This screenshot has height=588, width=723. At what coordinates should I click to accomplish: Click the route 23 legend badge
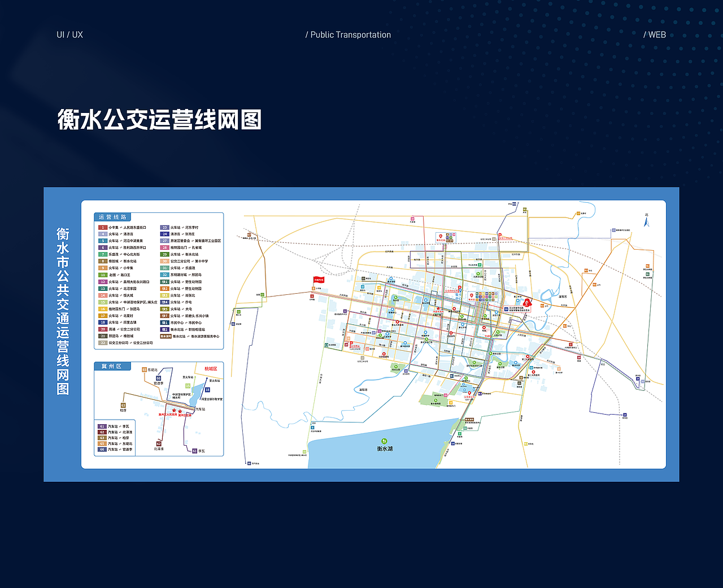tap(165, 227)
